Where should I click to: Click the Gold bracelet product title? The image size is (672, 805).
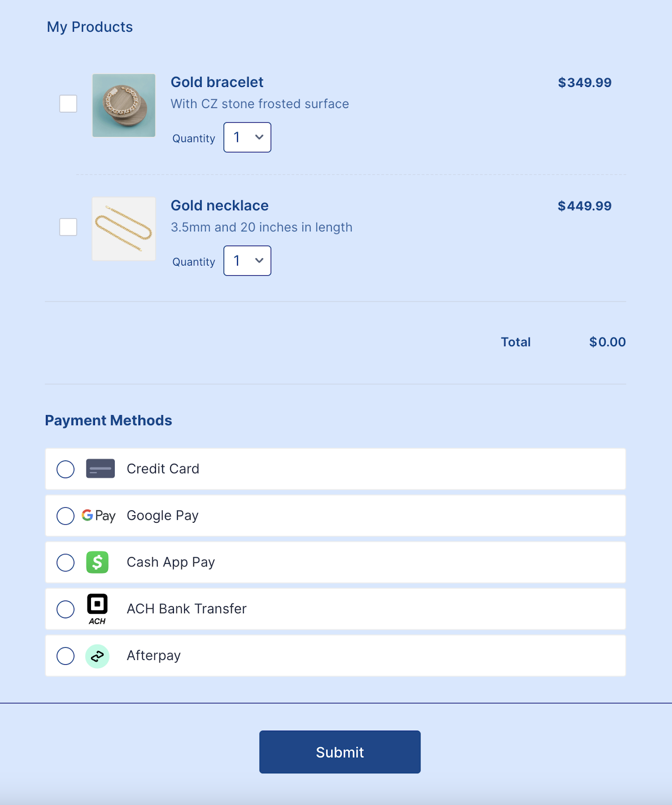[217, 82]
